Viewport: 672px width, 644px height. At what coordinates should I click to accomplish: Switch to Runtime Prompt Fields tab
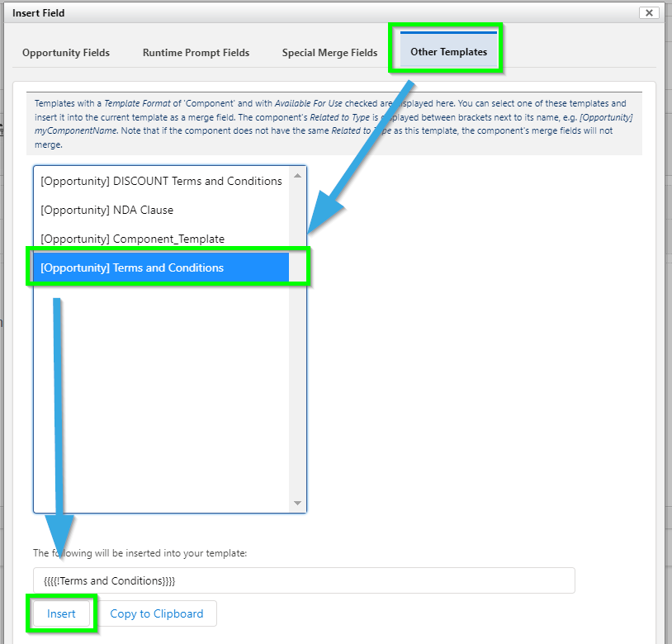[x=196, y=53]
